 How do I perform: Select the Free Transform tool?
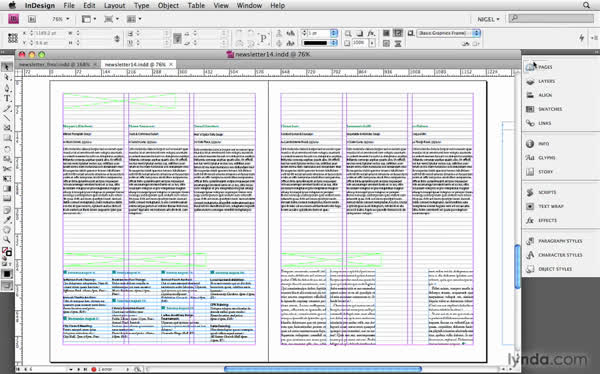pos(7,179)
